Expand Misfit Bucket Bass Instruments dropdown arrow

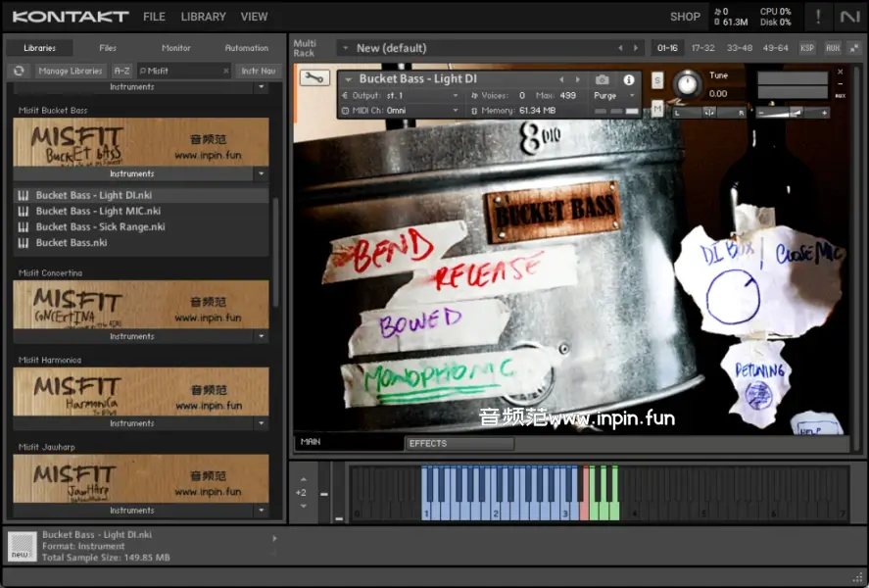[x=260, y=173]
